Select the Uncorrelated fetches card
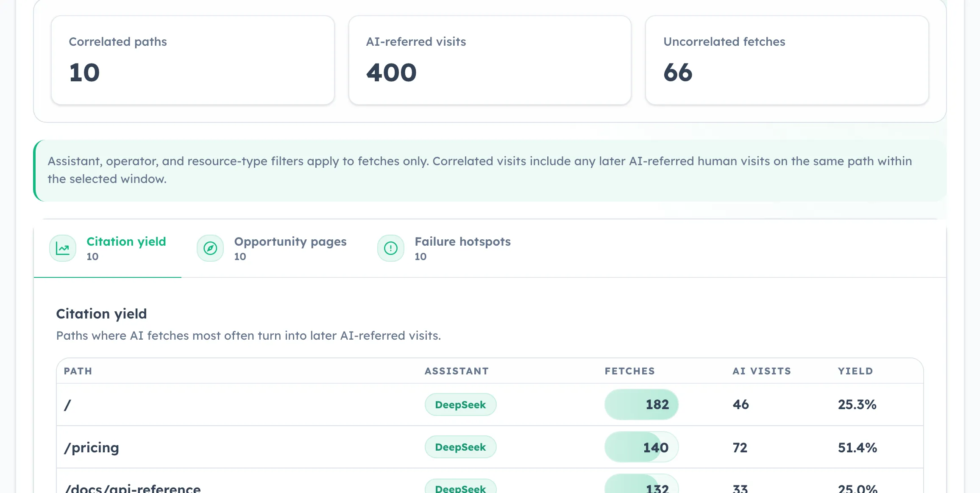 point(787,60)
